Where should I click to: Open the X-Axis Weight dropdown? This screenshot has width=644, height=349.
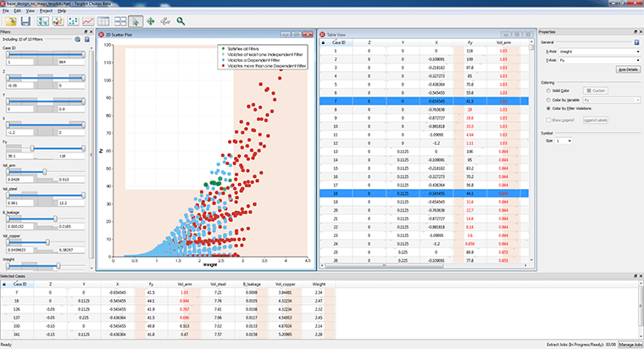click(599, 52)
